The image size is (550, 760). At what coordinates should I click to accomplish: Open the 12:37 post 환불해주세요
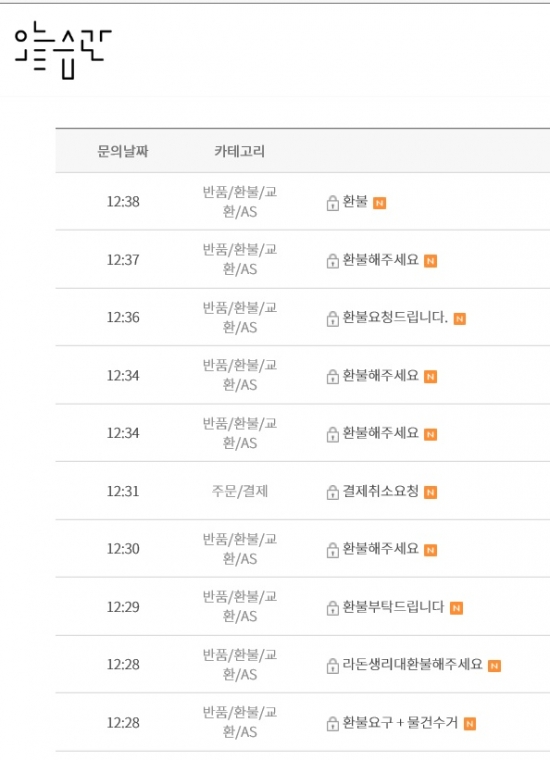(380, 260)
